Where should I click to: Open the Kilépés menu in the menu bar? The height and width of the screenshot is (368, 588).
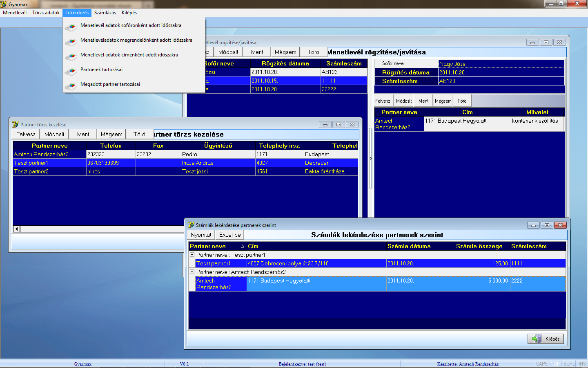129,13
